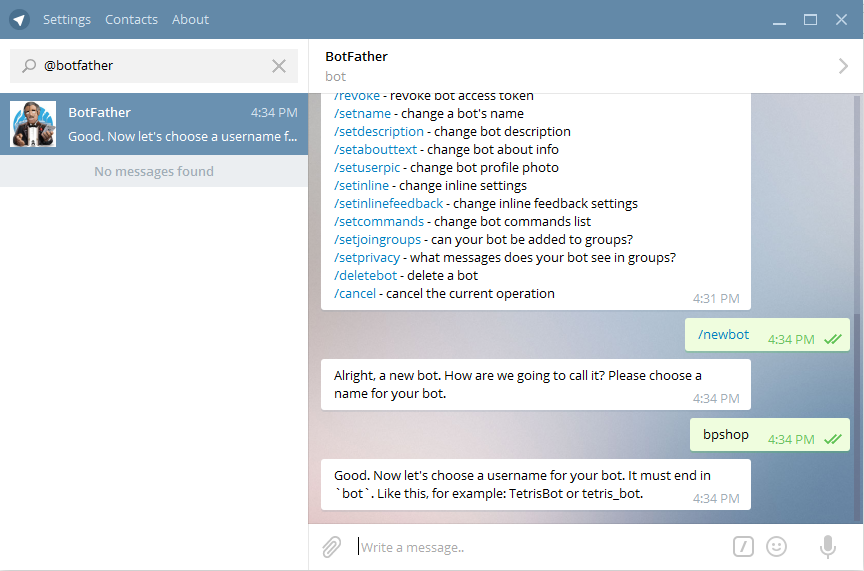Click the chat scrollbar thumb
This screenshot has height=571, width=864.
point(856,417)
